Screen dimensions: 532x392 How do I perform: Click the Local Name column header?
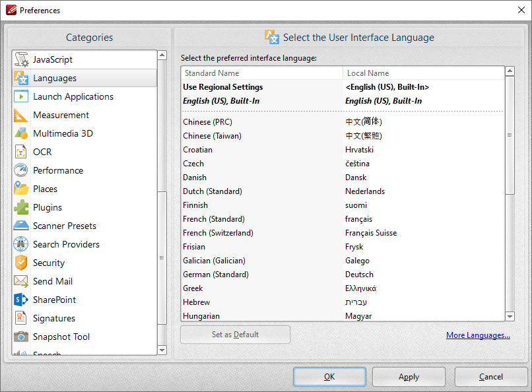(x=424, y=73)
